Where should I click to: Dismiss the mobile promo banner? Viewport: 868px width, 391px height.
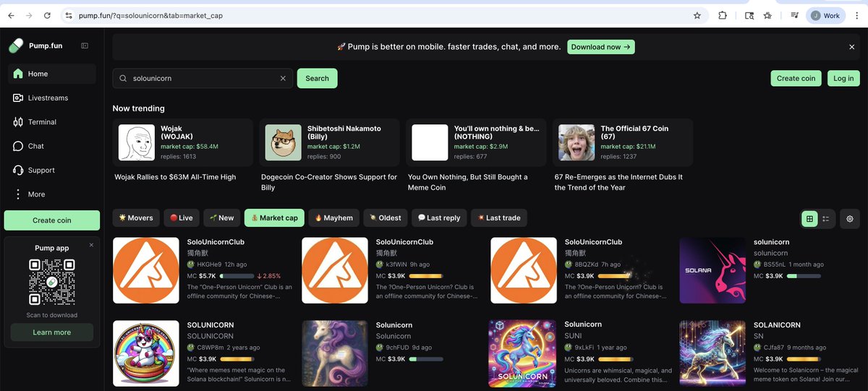point(851,47)
